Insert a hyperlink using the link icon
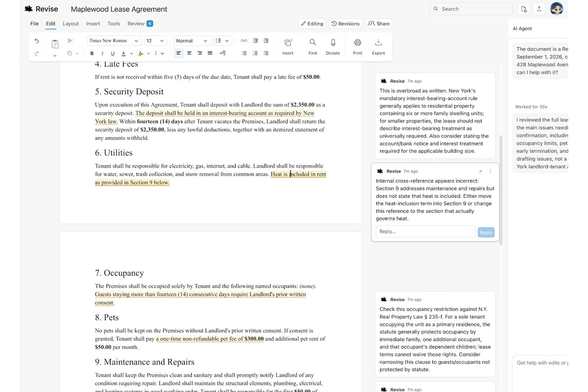 tap(244, 41)
